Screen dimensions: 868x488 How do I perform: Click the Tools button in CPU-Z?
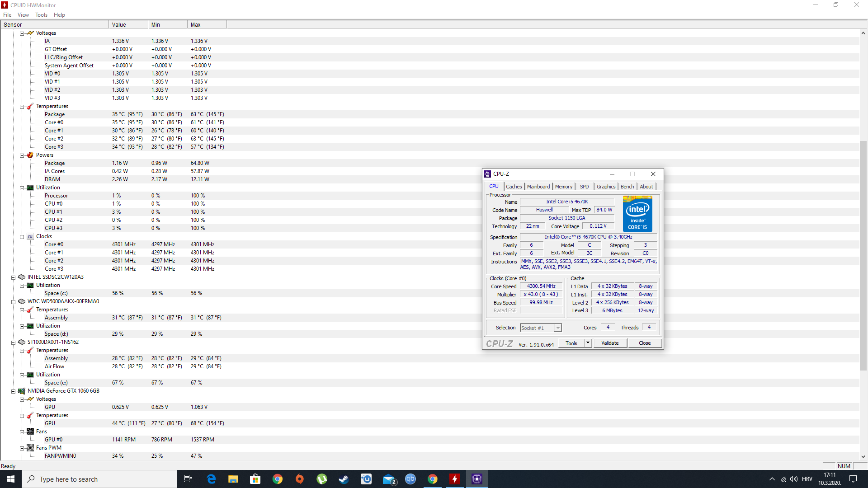point(571,343)
